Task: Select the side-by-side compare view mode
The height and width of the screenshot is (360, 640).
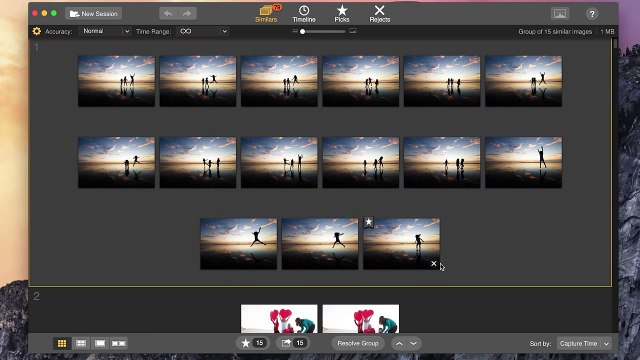Action: [x=119, y=343]
